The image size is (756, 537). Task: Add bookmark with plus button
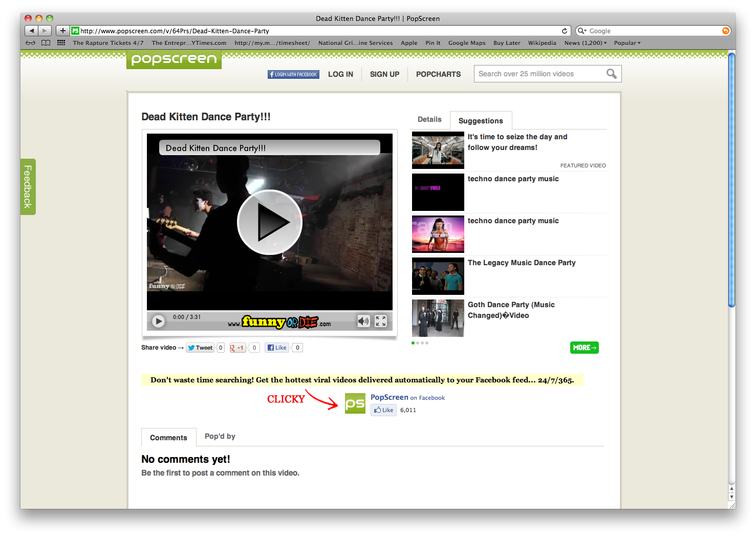click(x=62, y=31)
